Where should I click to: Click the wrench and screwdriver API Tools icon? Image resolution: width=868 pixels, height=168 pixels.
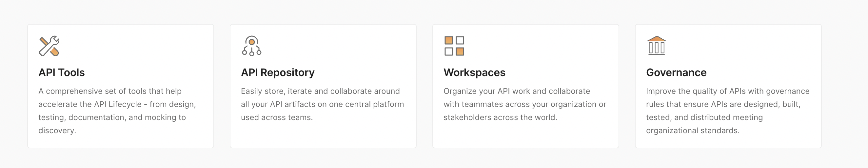[x=49, y=46]
